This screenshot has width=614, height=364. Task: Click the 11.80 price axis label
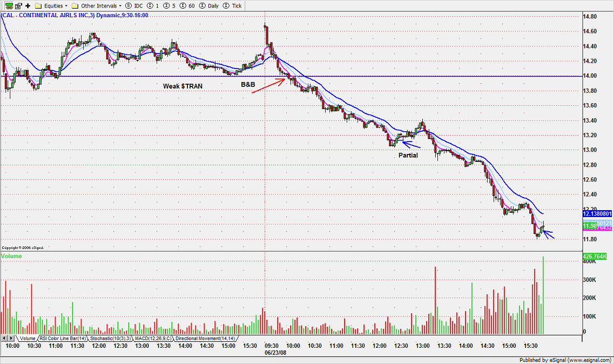point(590,239)
